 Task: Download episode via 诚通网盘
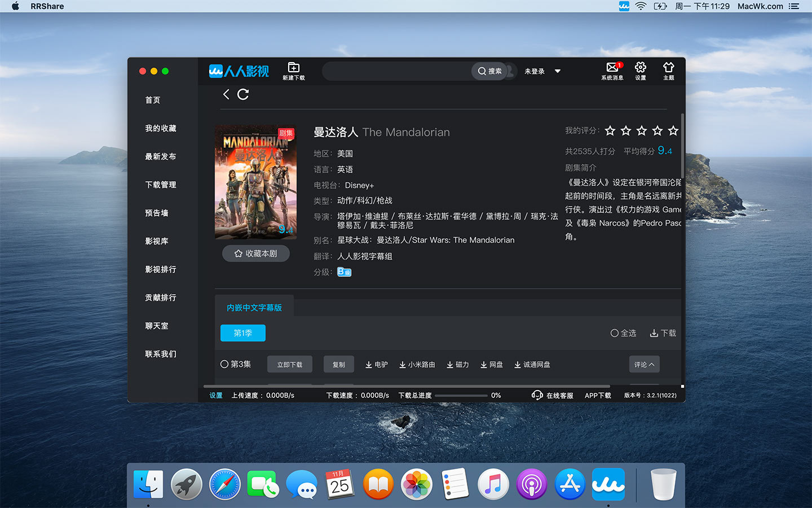tap(532, 365)
